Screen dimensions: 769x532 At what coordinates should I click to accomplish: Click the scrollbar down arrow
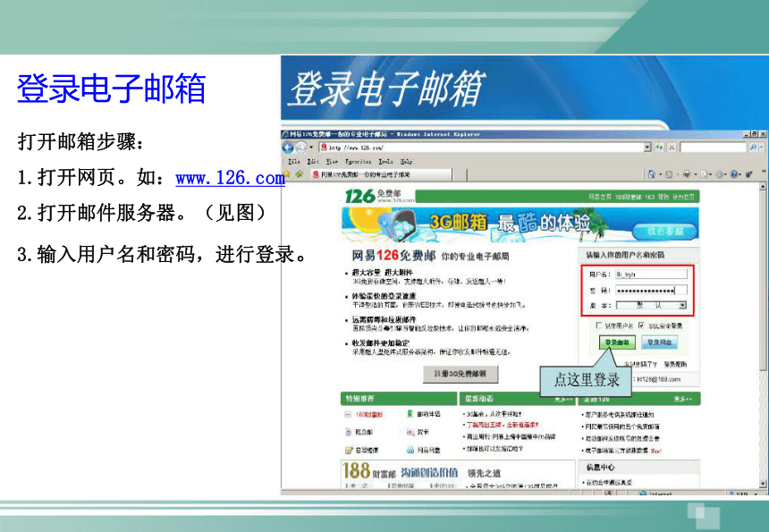click(x=763, y=485)
